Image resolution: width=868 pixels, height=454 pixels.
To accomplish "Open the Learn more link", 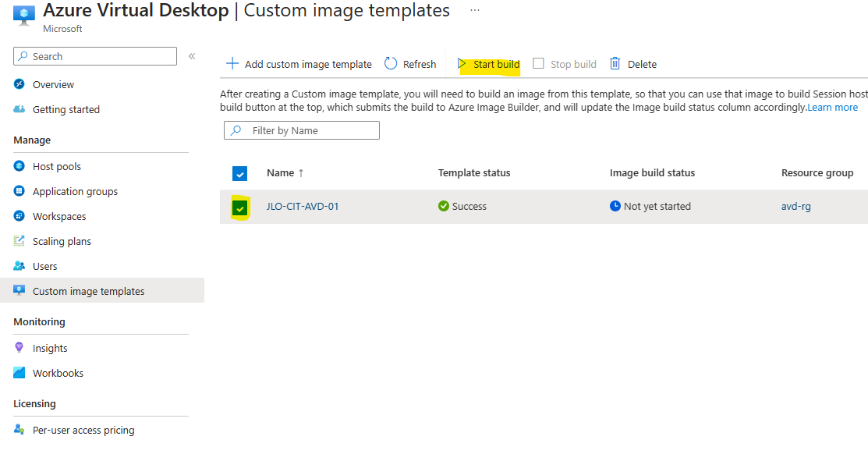I will coord(833,108).
